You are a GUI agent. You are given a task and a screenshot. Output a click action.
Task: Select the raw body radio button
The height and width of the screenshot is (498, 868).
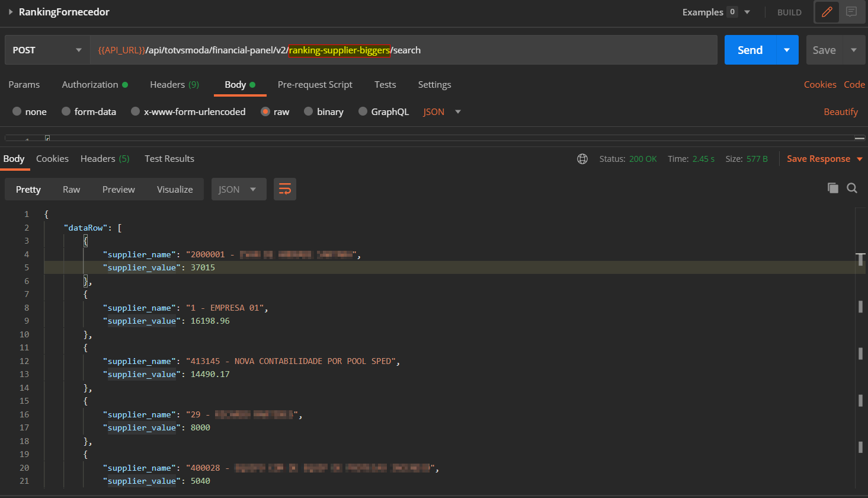(265, 111)
